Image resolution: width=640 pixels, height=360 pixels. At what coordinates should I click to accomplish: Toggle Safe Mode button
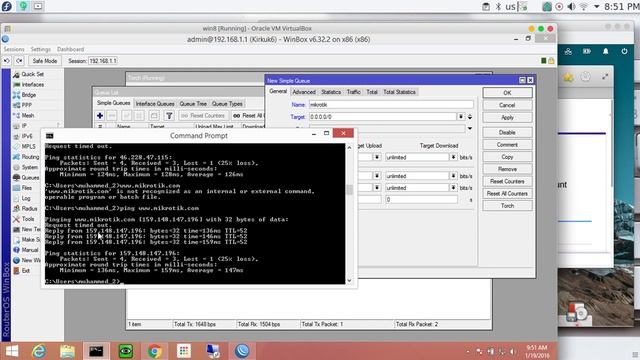[x=45, y=61]
